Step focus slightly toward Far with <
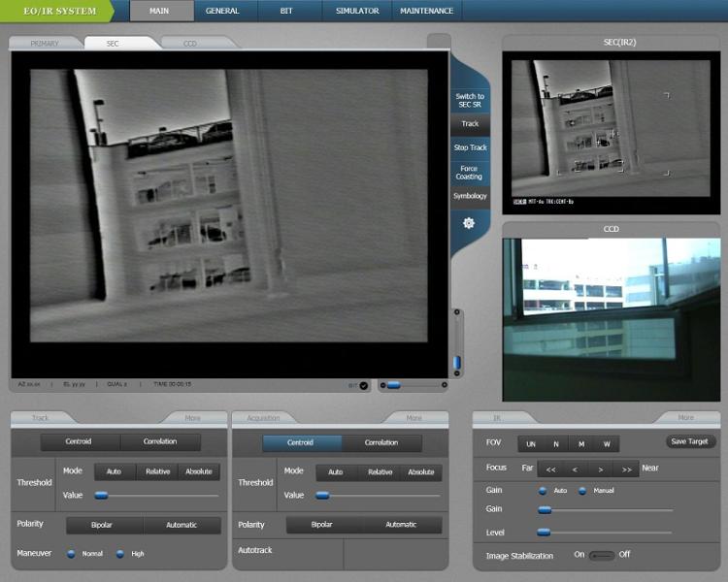728x582 pixels. tap(576, 469)
